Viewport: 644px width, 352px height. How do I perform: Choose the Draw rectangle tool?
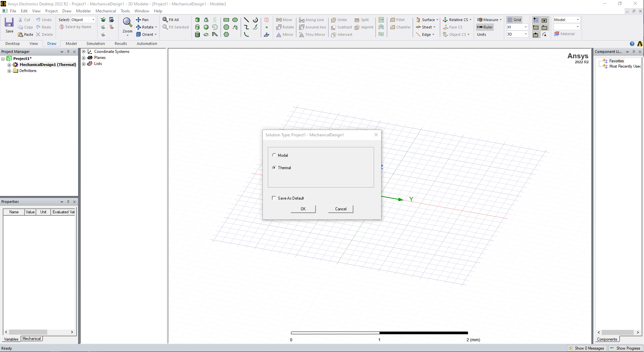pos(226,20)
